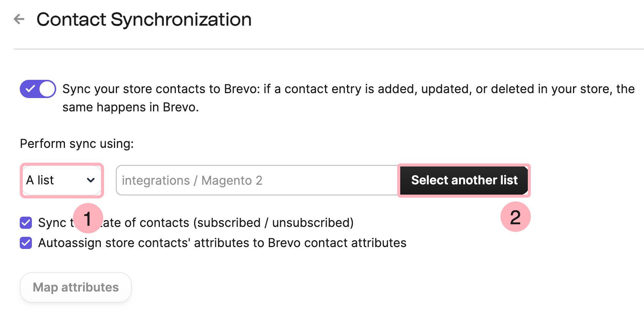Uncheck the Autoassign store contacts' attributes checkbox
Screen dimensions: 644x317
pyautogui.click(x=26, y=243)
